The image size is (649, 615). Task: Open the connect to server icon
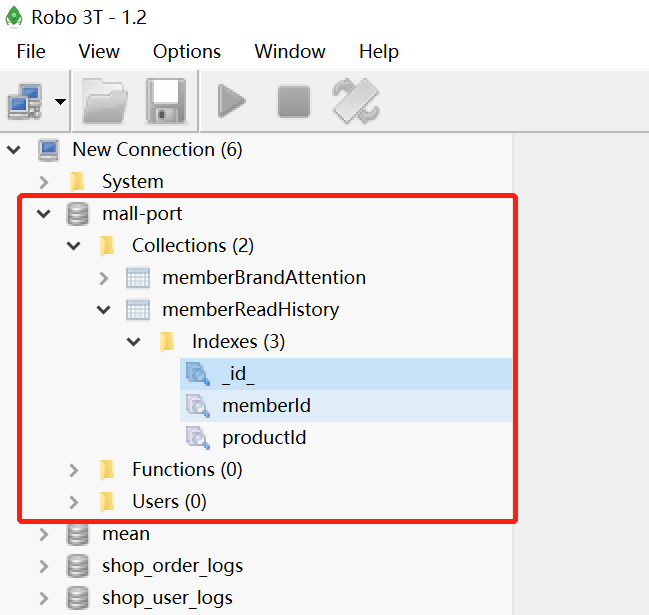pyautogui.click(x=25, y=101)
